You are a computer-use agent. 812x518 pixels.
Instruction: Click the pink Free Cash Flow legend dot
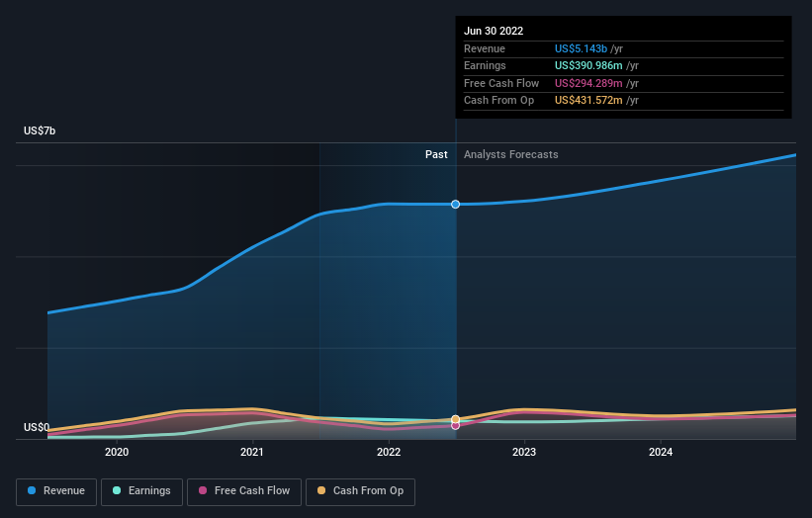[203, 490]
